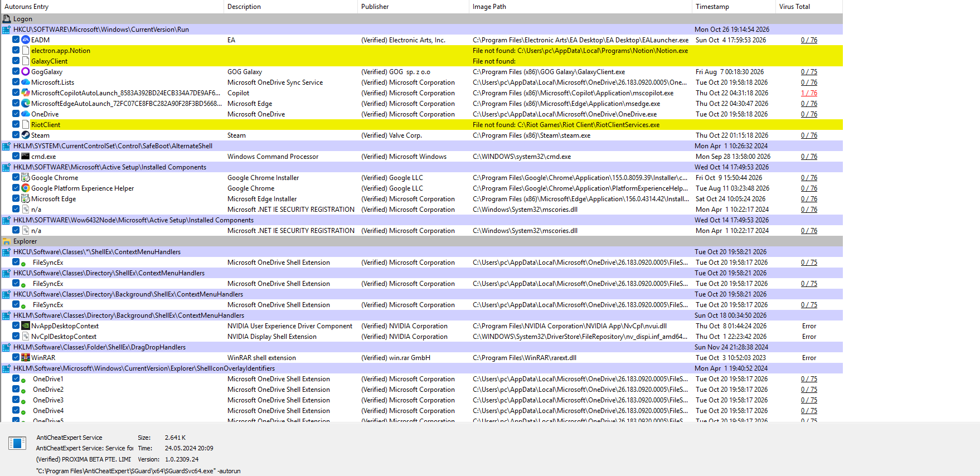Click the Riot Client 'File not found' path
980x476 pixels.
coord(566,125)
